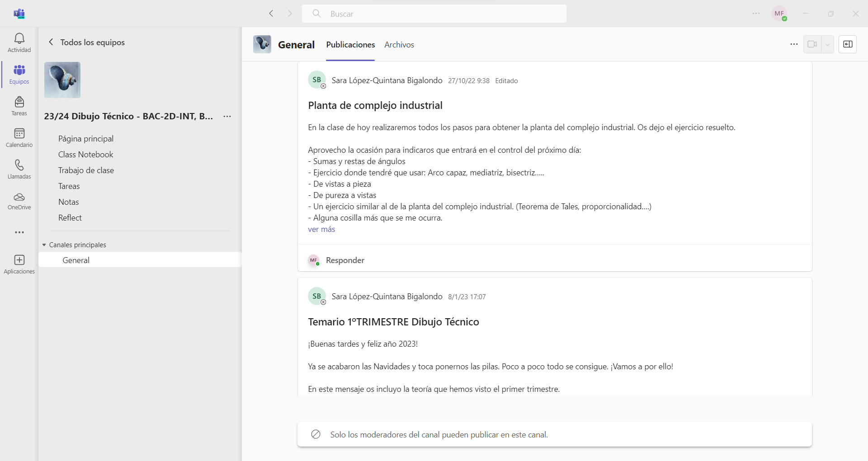Go back with the navigation arrow
This screenshot has width=868, height=461.
tap(271, 14)
